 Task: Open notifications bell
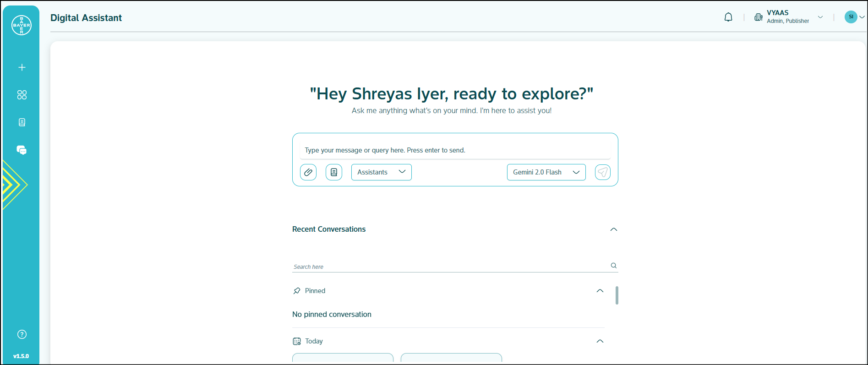coord(728,17)
